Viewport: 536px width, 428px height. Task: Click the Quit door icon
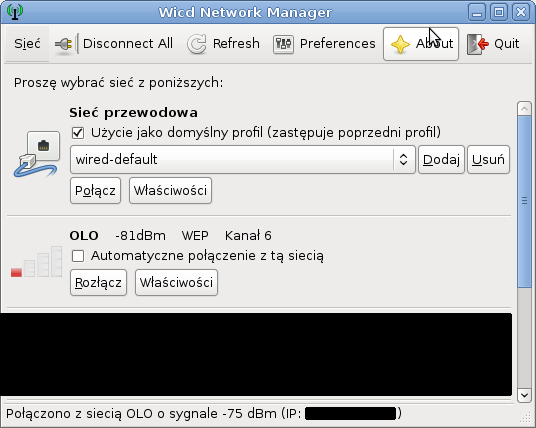click(x=478, y=44)
